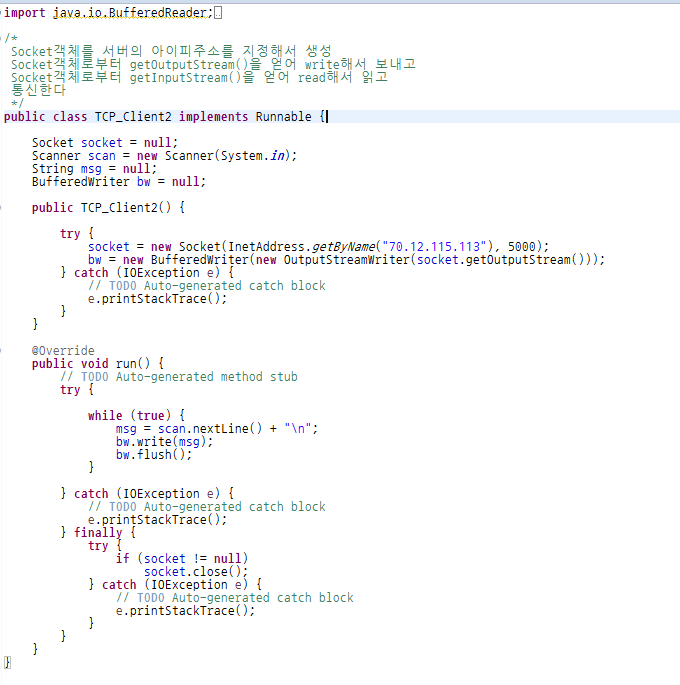Image resolution: width=680 pixels, height=685 pixels.
Task: Click 'scan.nextLine()' call
Action: pyautogui.click(x=210, y=429)
